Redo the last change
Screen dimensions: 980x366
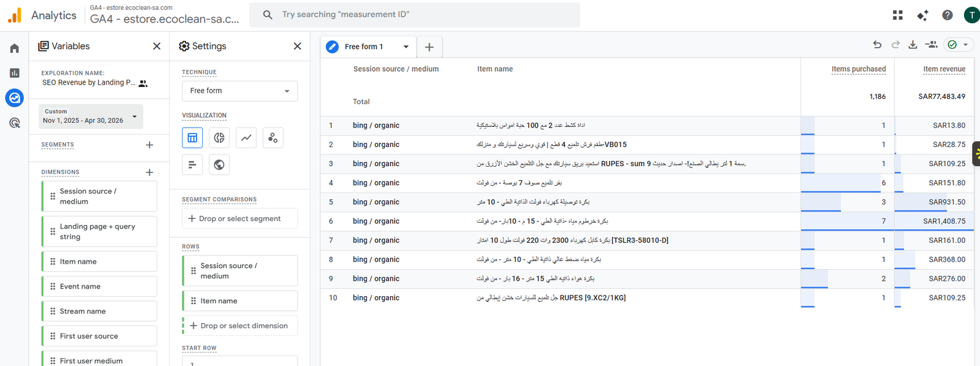coord(895,45)
